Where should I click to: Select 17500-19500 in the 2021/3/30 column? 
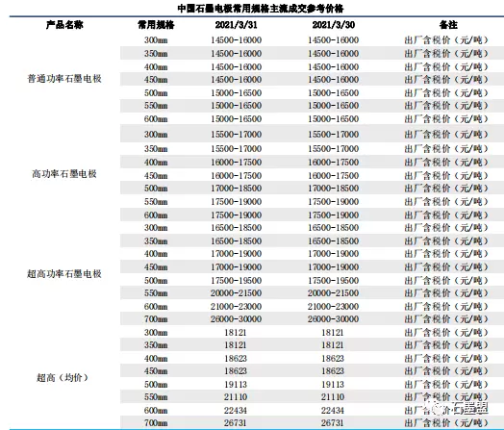pos(334,281)
